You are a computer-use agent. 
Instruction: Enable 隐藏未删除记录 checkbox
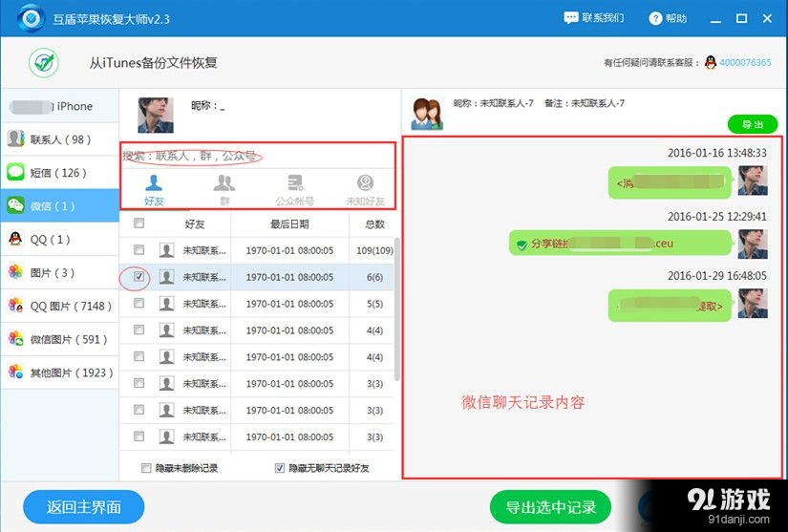click(x=146, y=468)
